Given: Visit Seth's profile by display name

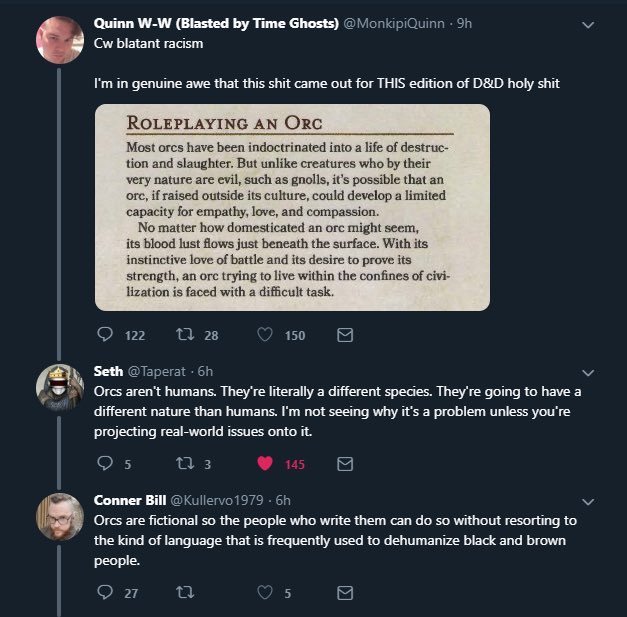Looking at the screenshot, I should [108, 371].
